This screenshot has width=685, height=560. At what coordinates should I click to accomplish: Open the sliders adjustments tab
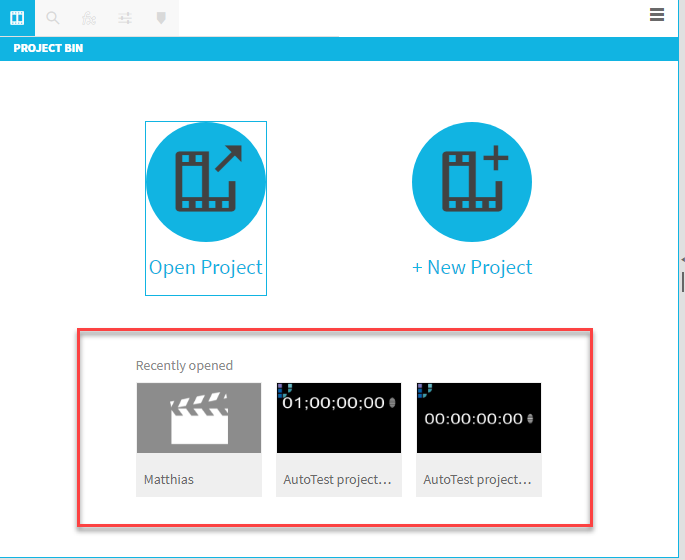click(x=125, y=18)
